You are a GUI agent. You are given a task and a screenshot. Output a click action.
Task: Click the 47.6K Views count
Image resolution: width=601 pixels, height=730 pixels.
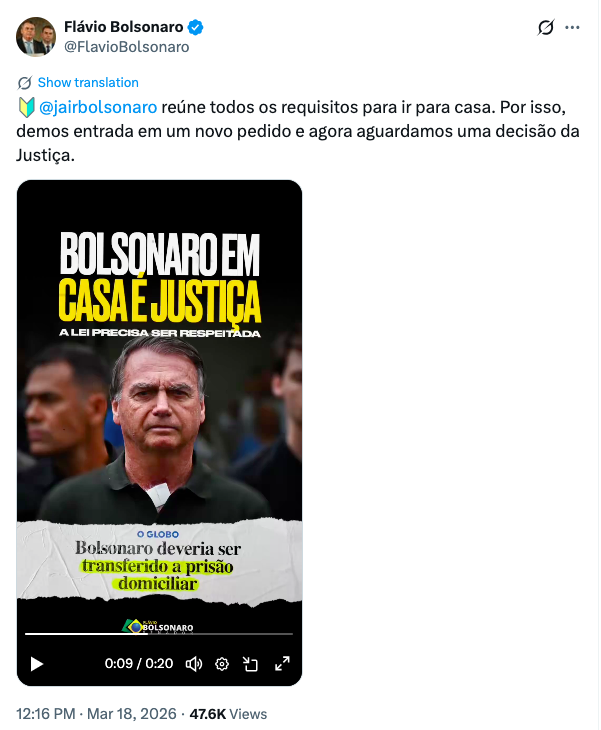coord(228,714)
